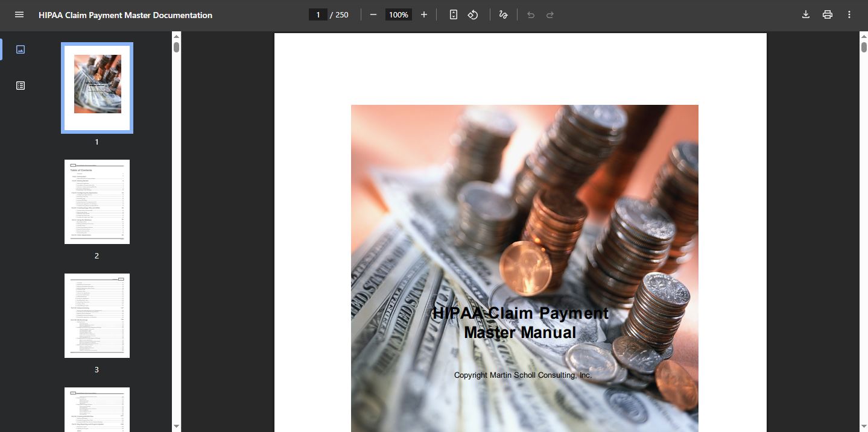Screen dimensions: 868x432
Task: Open the three-dot more actions menu
Action: pos(849,14)
